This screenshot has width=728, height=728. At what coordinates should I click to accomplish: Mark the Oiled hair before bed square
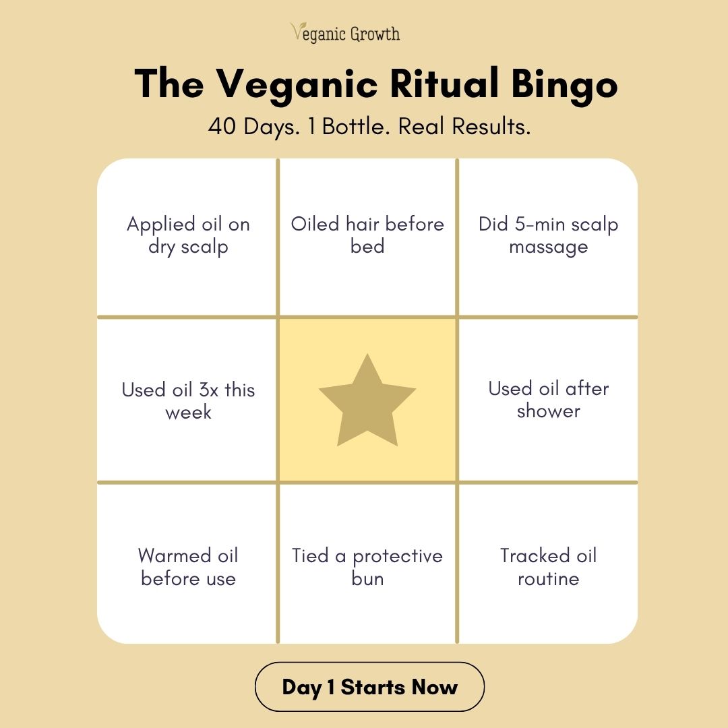(x=367, y=236)
